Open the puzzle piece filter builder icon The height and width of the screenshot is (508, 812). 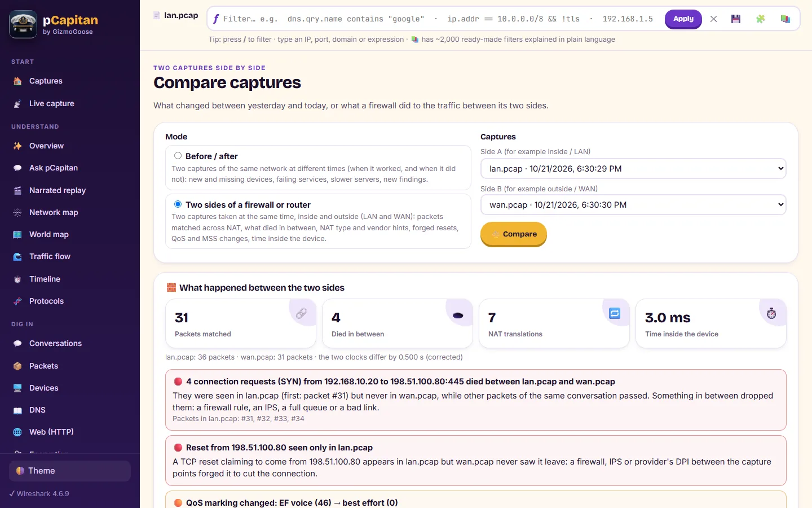pos(761,19)
